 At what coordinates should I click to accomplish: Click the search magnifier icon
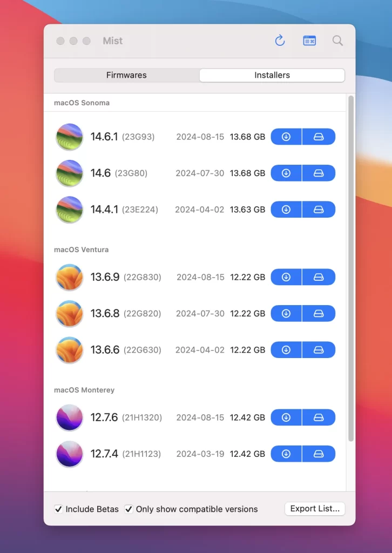point(337,41)
